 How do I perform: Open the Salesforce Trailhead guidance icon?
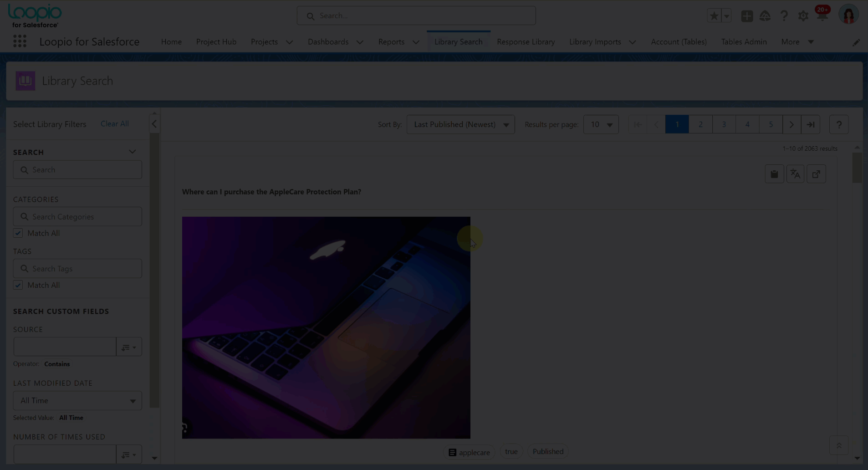(765, 16)
